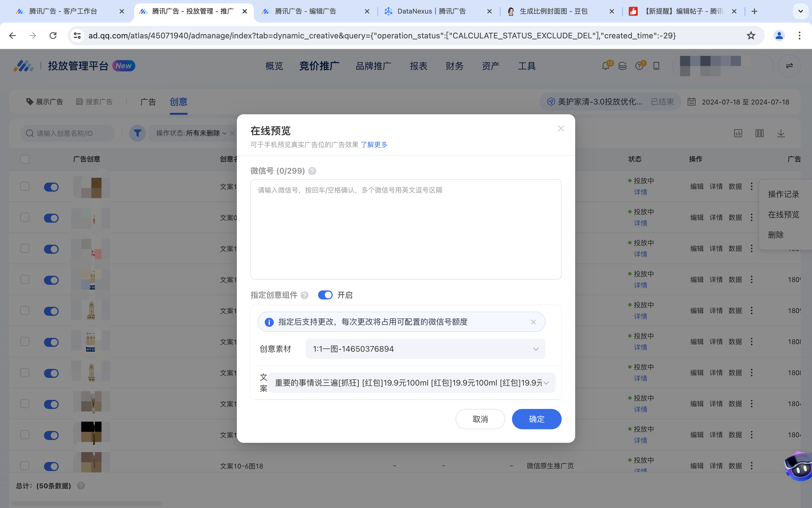The height and width of the screenshot is (508, 812).
Task: Open the notification bell icon
Action: click(x=606, y=66)
